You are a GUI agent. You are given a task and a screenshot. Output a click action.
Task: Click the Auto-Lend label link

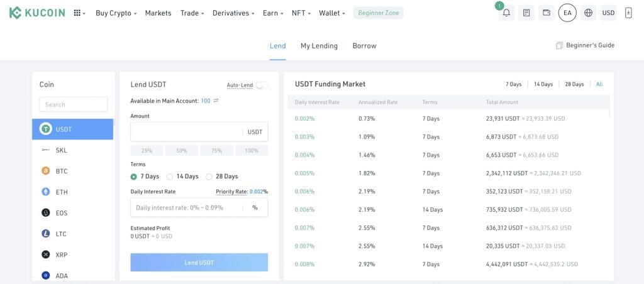(240, 85)
